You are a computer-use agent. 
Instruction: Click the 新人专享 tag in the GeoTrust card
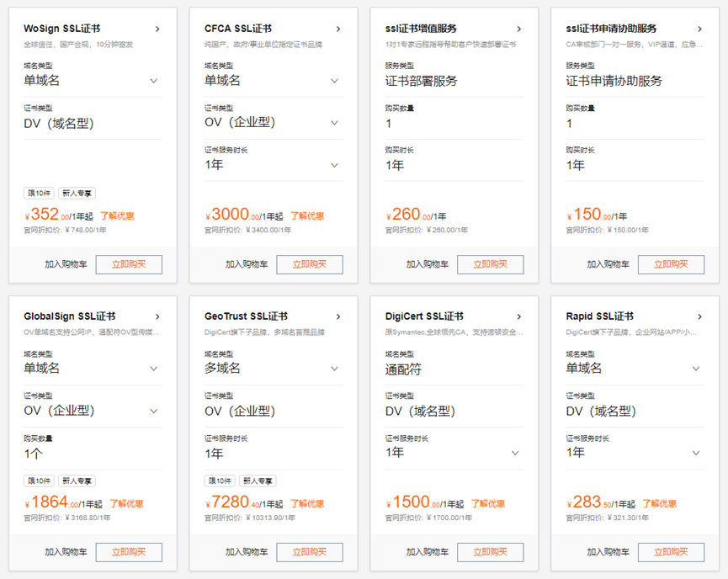(x=258, y=481)
